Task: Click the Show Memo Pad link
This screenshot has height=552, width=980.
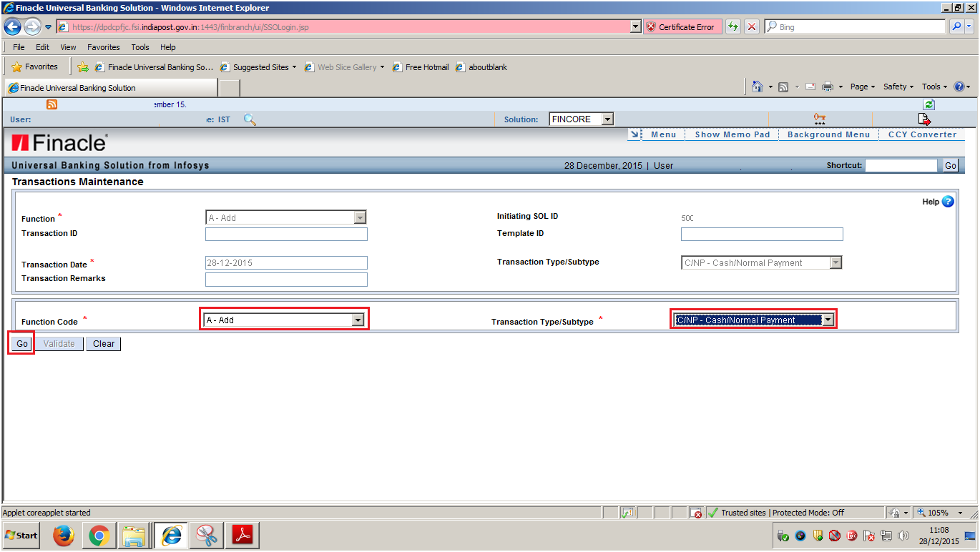Action: pos(732,134)
